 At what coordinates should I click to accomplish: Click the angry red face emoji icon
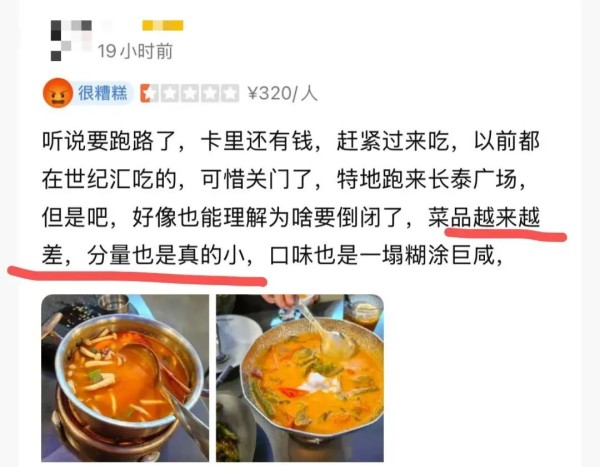pos(57,93)
